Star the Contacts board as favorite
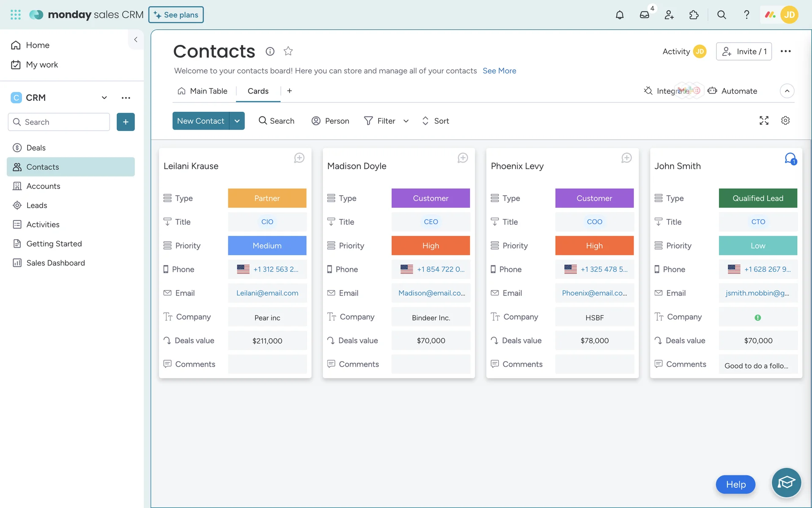This screenshot has width=812, height=508. 288,51
